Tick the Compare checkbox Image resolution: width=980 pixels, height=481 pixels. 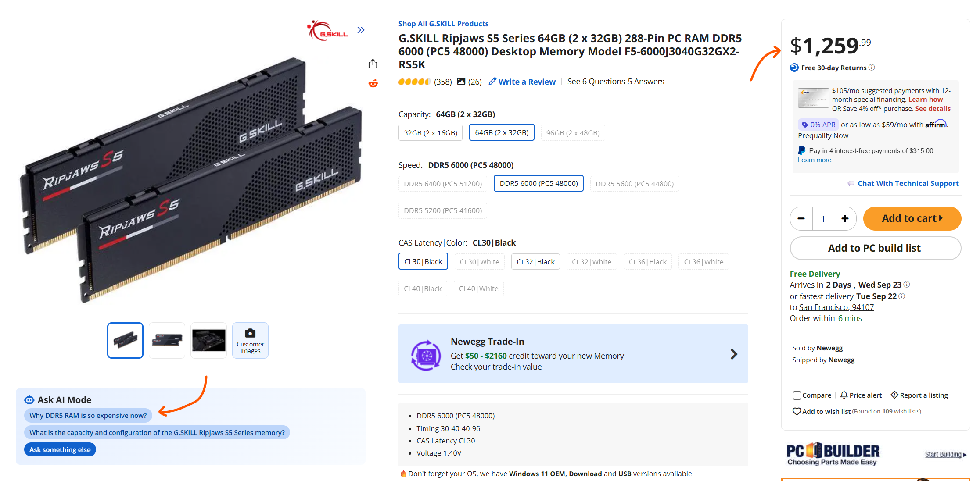tap(797, 395)
